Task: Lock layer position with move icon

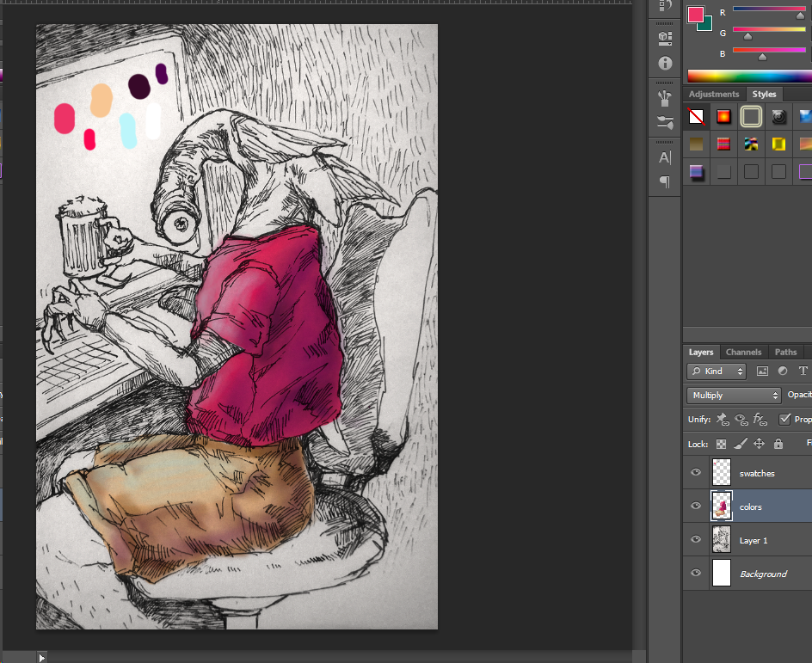Action: coord(760,444)
